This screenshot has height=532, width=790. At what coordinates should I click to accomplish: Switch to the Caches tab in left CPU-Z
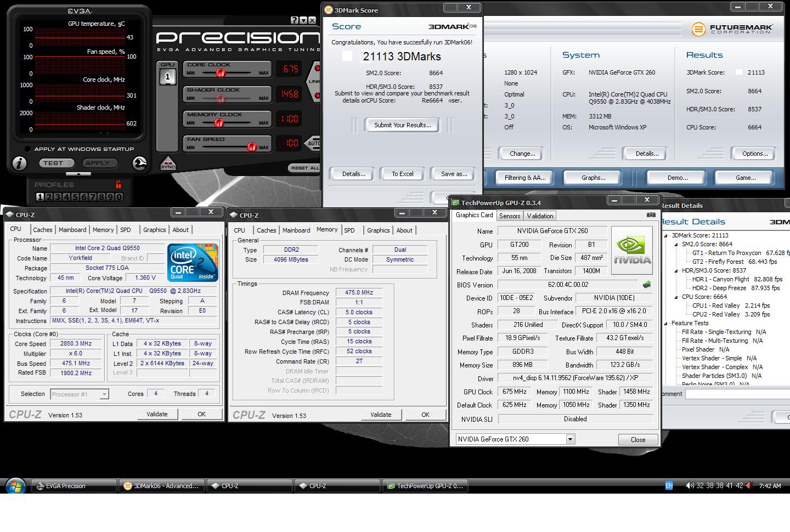[42, 230]
